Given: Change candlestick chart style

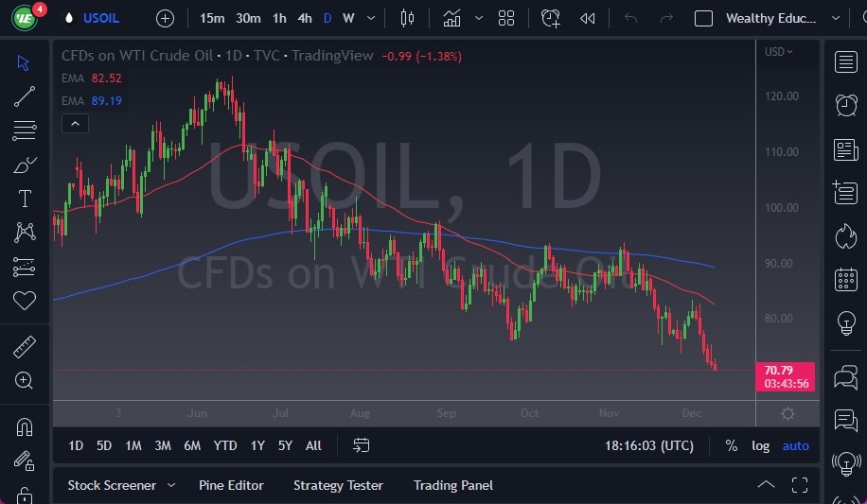Looking at the screenshot, I should pos(408,18).
